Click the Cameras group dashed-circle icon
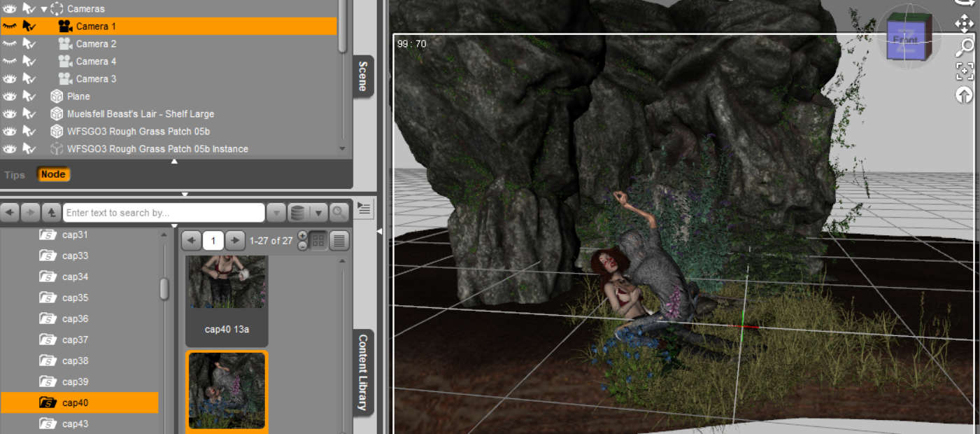 pos(57,9)
